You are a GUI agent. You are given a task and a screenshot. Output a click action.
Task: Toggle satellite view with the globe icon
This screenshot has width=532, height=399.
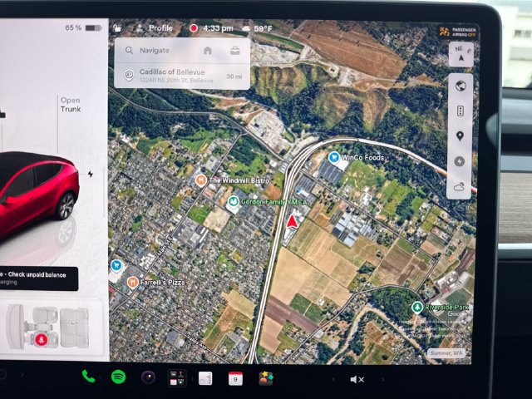coord(461,86)
